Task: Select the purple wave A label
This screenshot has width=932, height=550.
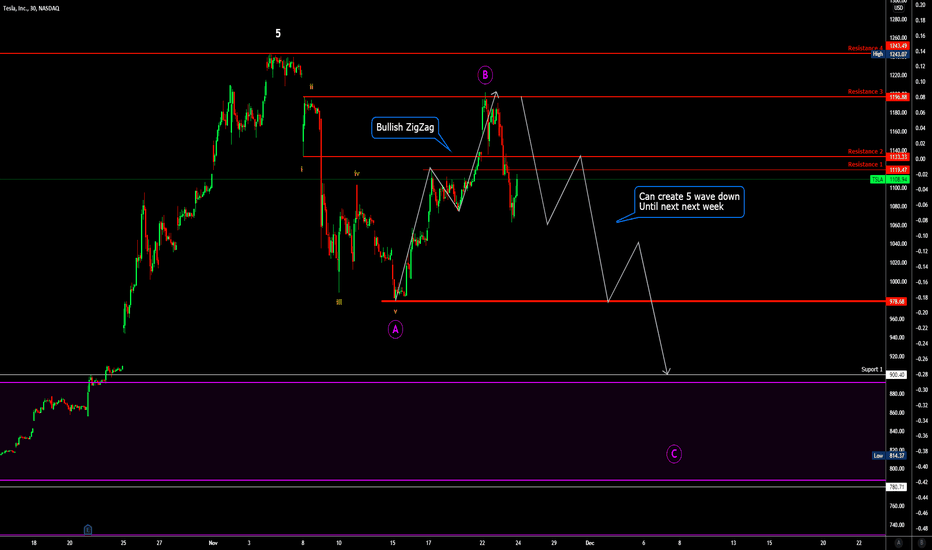Action: (395, 329)
